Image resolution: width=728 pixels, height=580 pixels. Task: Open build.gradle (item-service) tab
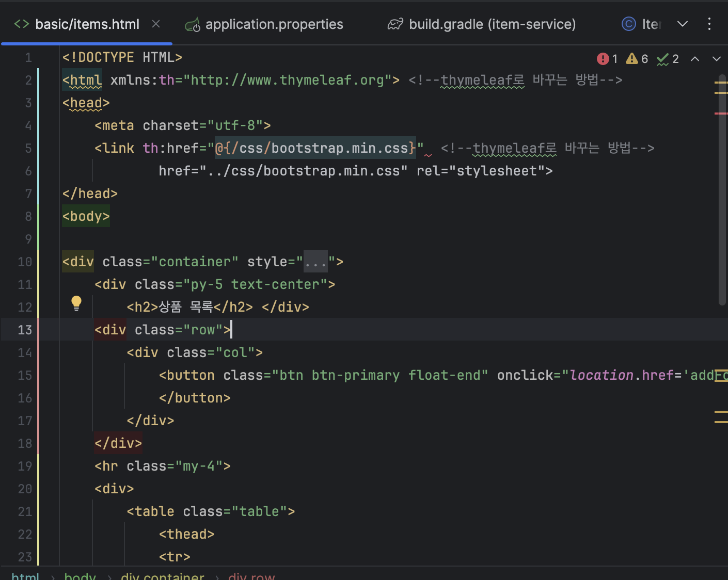point(482,24)
